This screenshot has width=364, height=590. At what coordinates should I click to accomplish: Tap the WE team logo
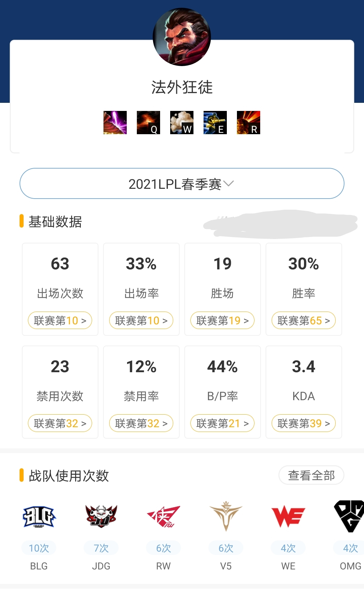tap(288, 517)
